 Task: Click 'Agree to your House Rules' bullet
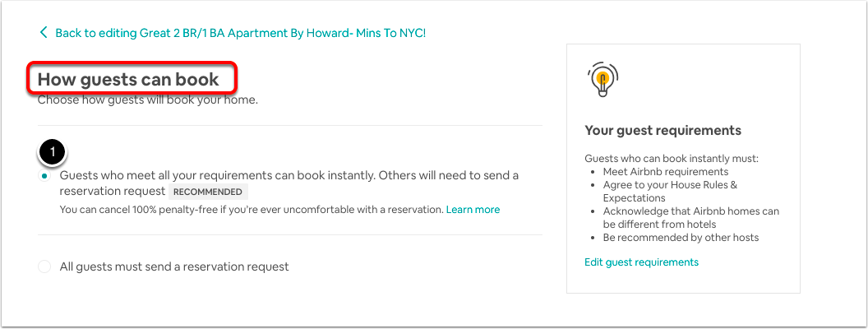pos(670,192)
